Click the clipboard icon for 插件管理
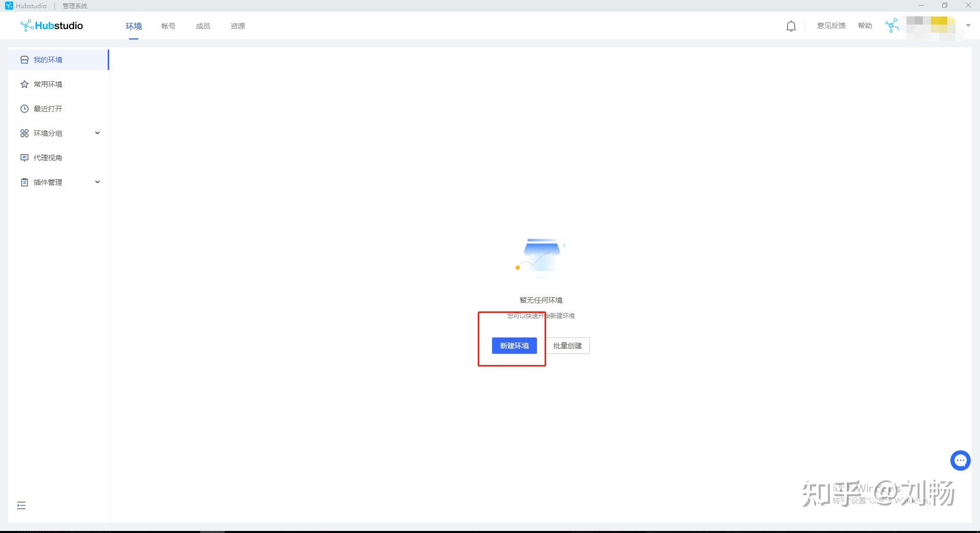Image resolution: width=980 pixels, height=533 pixels. tap(24, 182)
